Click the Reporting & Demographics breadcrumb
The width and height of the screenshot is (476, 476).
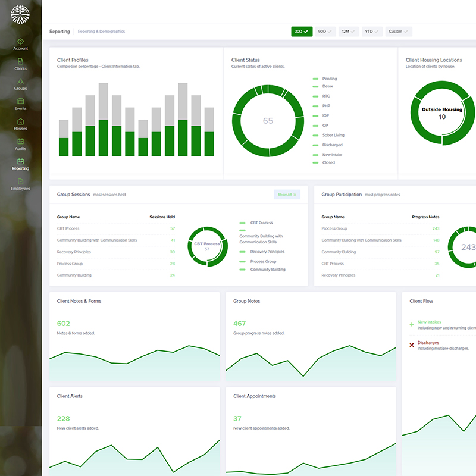(101, 32)
